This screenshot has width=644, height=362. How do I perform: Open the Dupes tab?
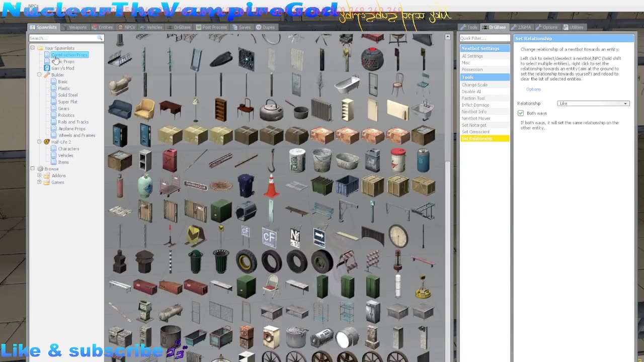click(x=266, y=27)
